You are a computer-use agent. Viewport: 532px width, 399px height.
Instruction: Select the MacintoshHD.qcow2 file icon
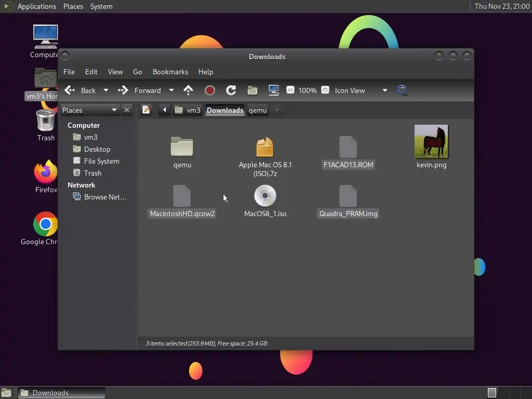click(x=182, y=196)
